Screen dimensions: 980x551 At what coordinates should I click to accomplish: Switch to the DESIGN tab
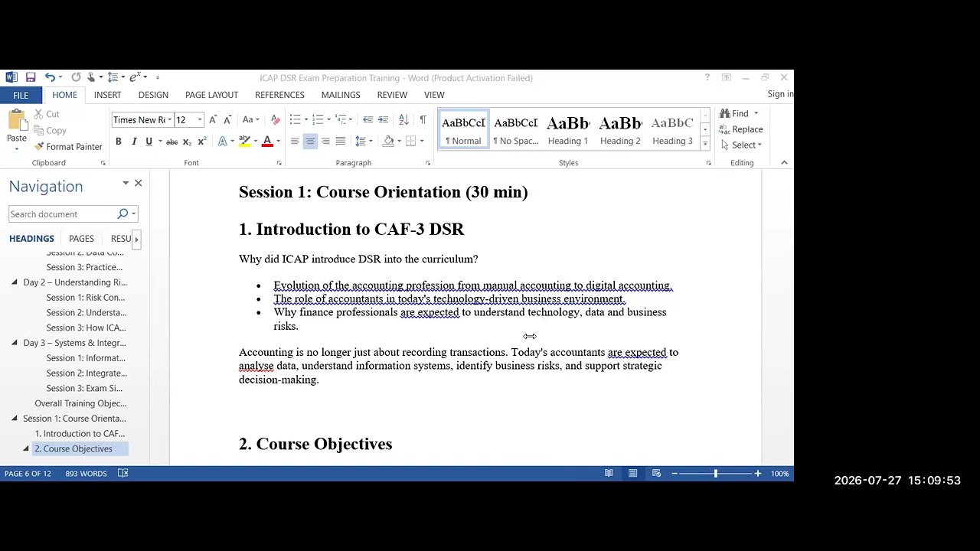tap(153, 95)
